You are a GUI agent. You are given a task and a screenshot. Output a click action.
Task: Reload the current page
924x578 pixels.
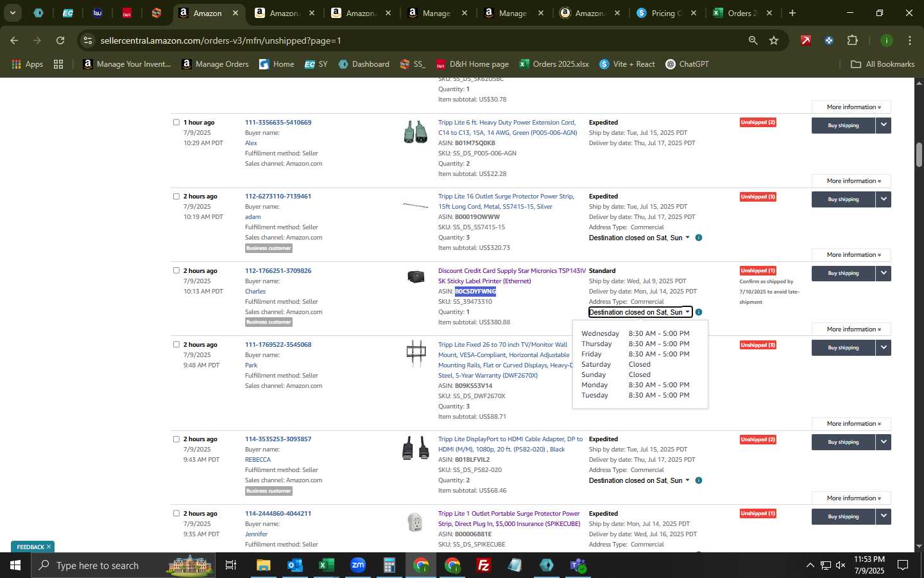click(60, 40)
